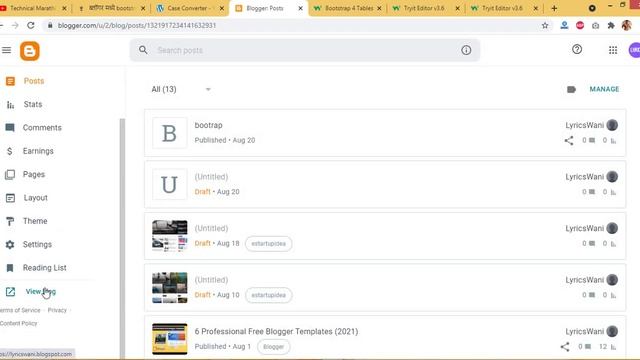
Task: Open the Help question mark icon
Action: 577,50
